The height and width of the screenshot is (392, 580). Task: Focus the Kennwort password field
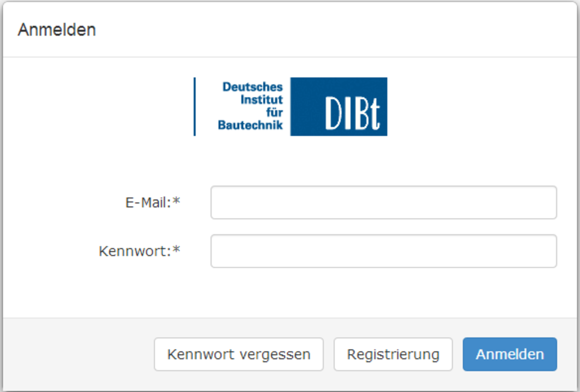pyautogui.click(x=383, y=251)
